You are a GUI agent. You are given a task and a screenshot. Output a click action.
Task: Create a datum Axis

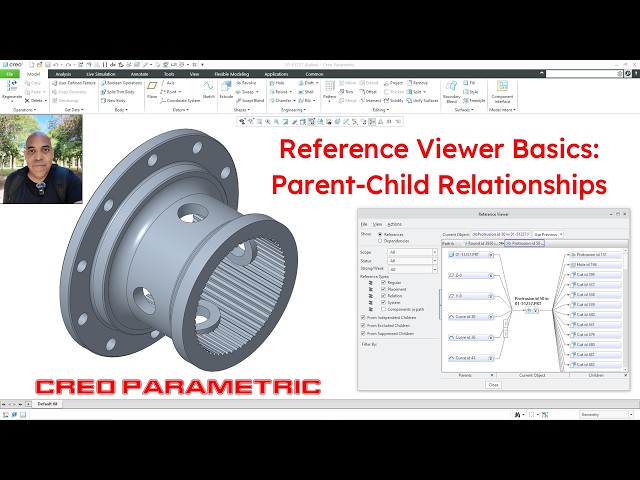(x=168, y=83)
